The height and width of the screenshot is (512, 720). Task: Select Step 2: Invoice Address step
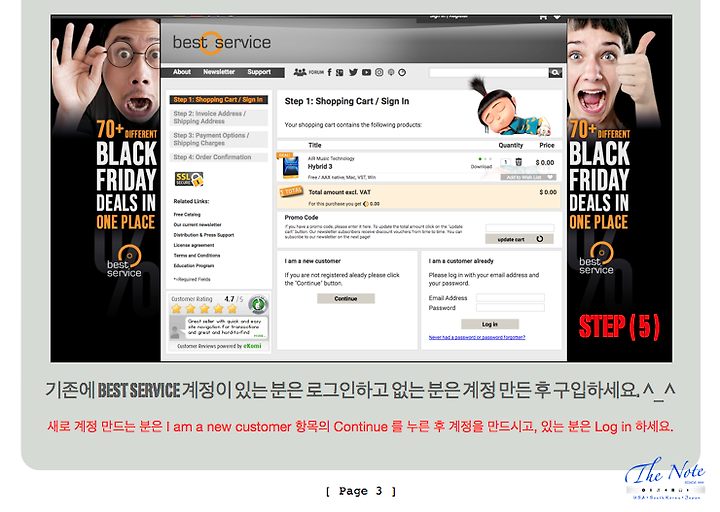pyautogui.click(x=219, y=118)
